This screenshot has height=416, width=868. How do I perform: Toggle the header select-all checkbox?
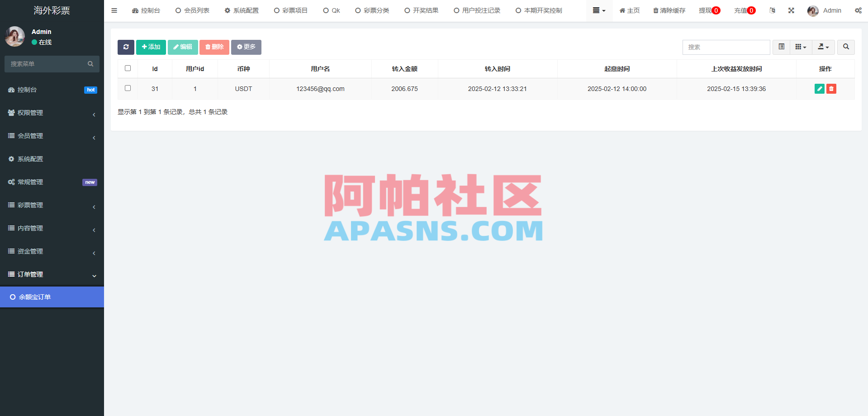128,68
